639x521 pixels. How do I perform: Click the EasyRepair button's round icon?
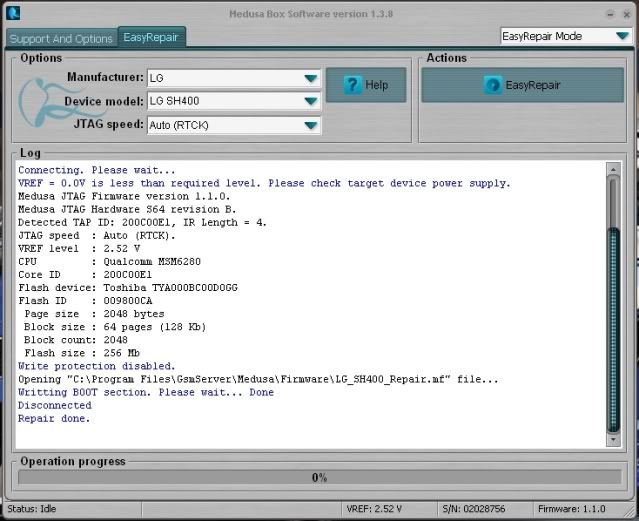[493, 85]
